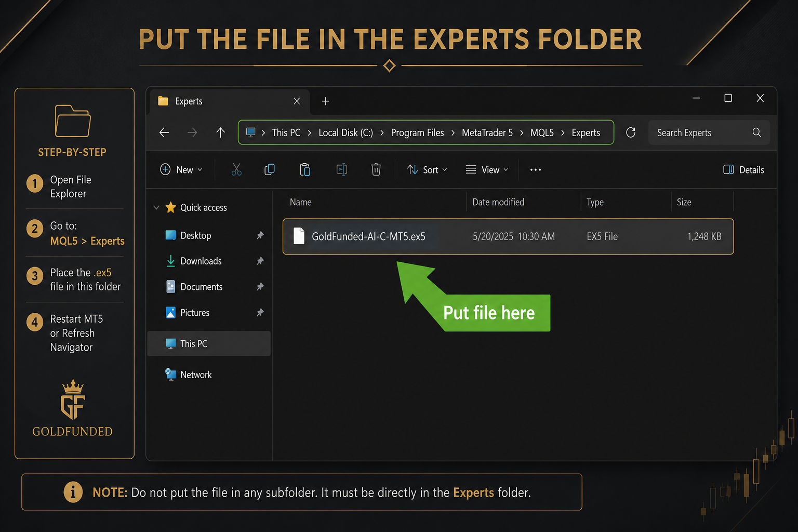Viewport: 798px width, 532px height.
Task: Click the pin icon beside Downloads
Action: tap(260, 261)
